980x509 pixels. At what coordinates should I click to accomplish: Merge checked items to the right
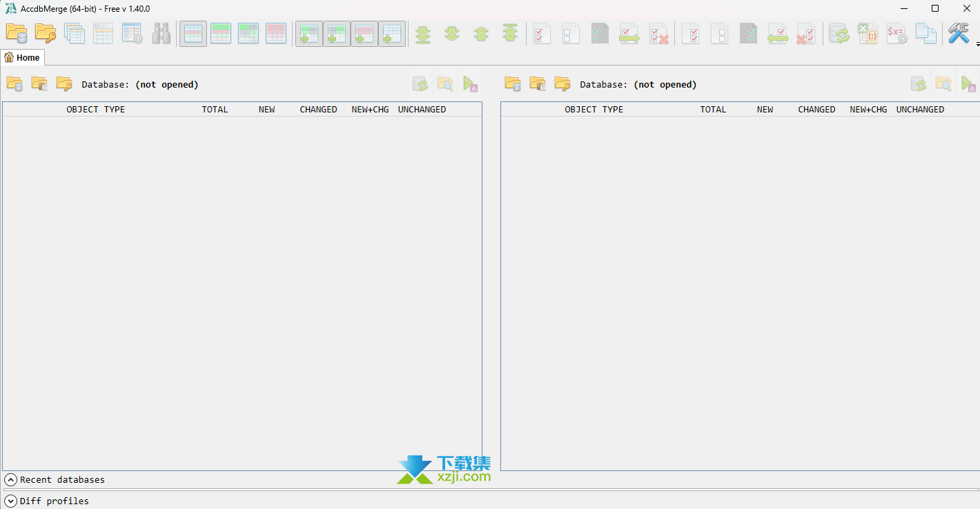[629, 33]
